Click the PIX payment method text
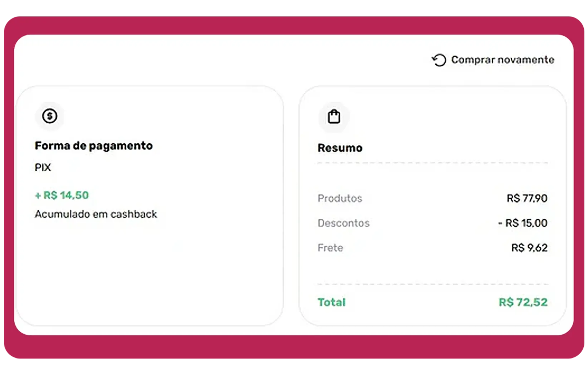This screenshot has width=588, height=375. click(43, 167)
